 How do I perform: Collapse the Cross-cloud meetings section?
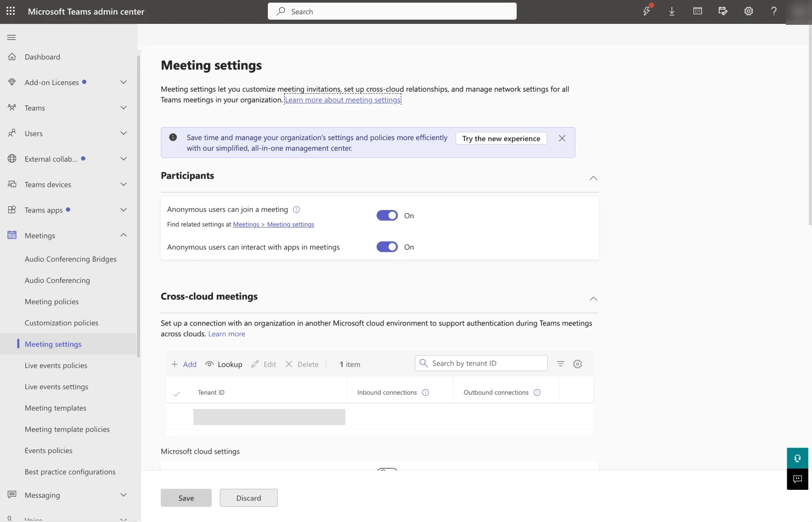(x=593, y=299)
